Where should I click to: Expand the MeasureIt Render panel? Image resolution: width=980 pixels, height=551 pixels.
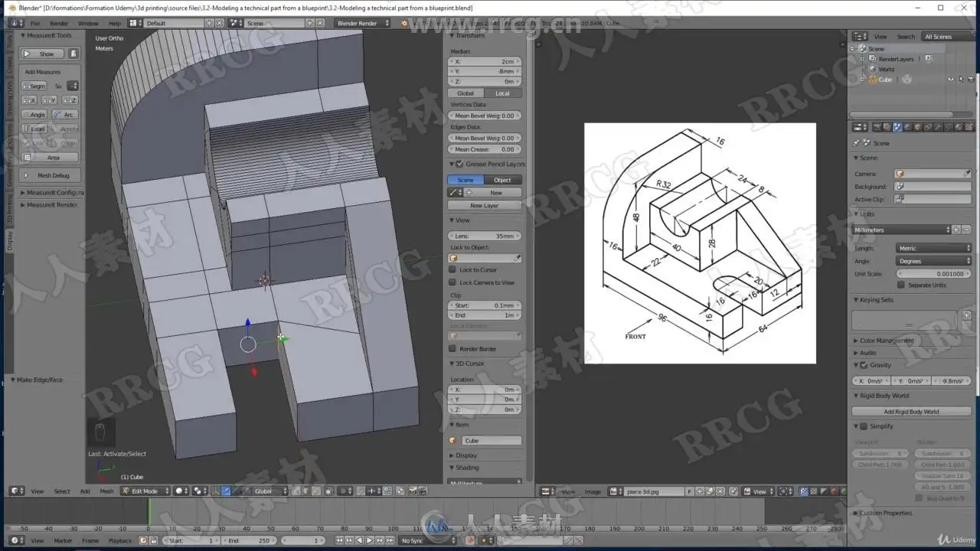click(49, 205)
